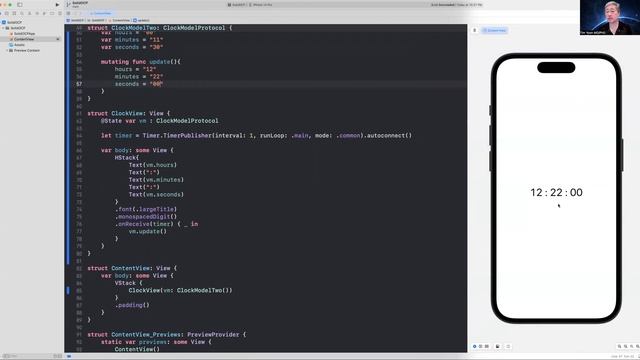
Task: Open Assets in the project navigator
Action: [18, 45]
